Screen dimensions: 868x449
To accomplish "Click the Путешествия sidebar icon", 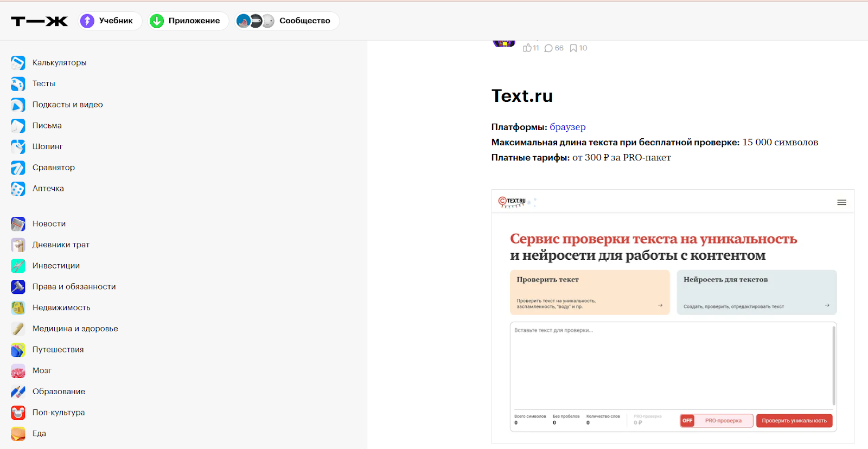I will [18, 350].
